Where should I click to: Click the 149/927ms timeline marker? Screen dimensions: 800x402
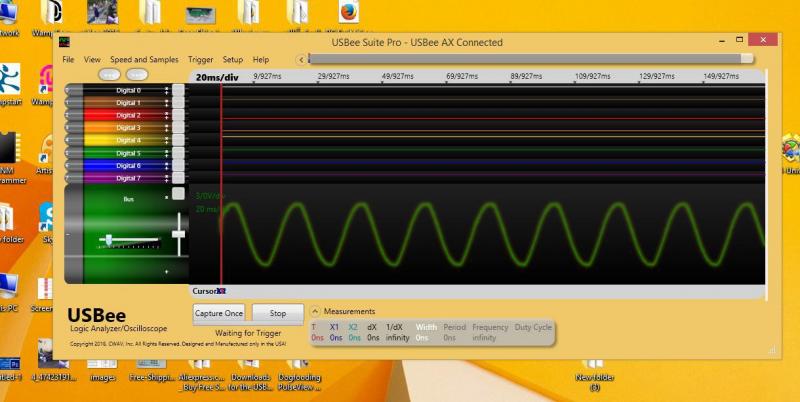721,77
